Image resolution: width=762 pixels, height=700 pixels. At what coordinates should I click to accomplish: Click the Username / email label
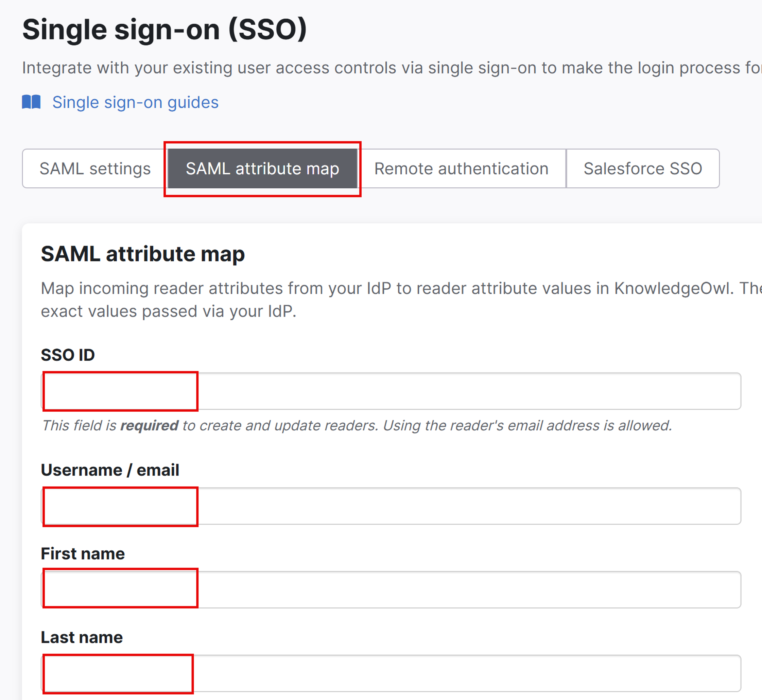coord(110,470)
